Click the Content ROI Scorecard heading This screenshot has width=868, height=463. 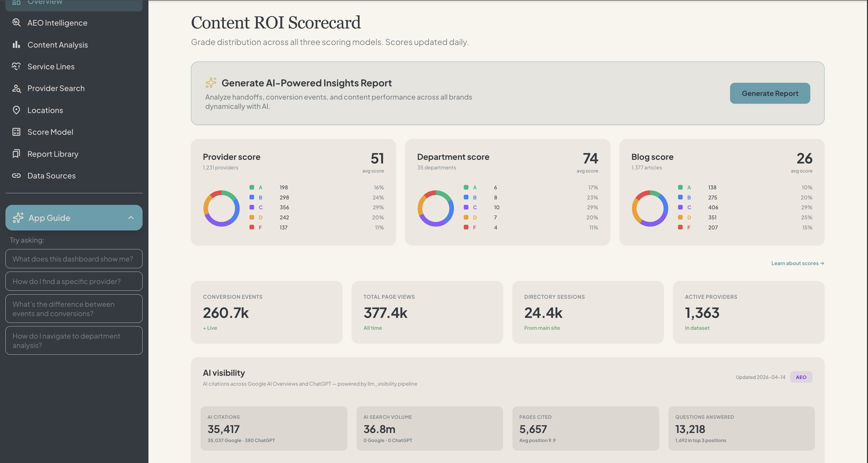[x=276, y=23]
